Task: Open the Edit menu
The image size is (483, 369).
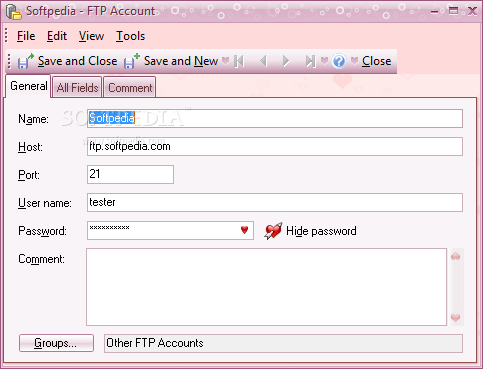Action: point(57,36)
